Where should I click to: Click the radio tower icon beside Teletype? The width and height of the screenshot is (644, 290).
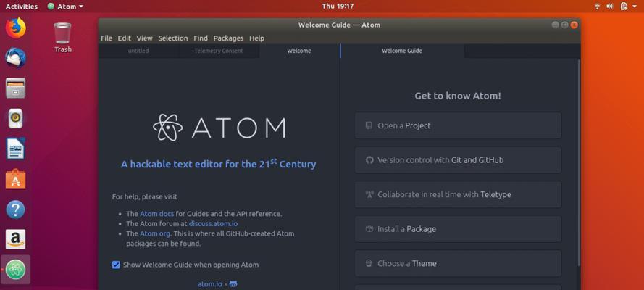click(x=369, y=194)
